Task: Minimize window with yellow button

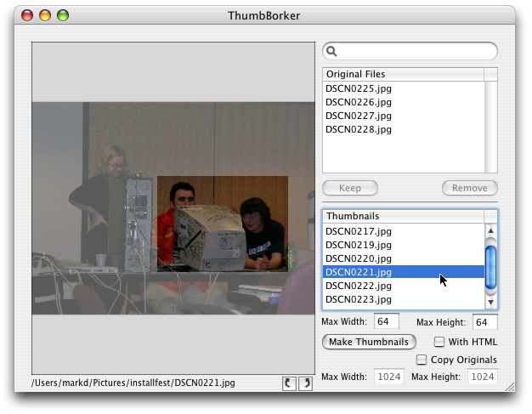Action: click(45, 15)
